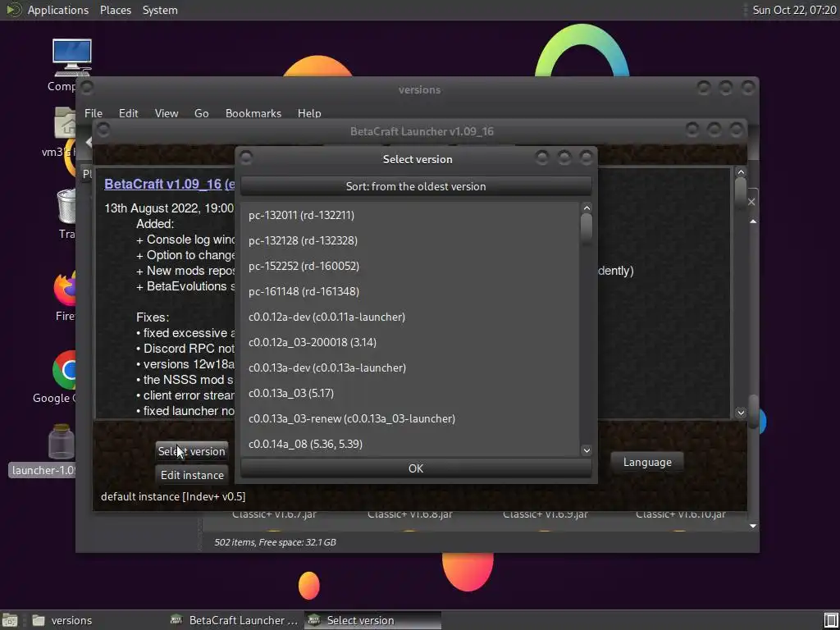Viewport: 840px width, 630px height.
Task: Open File menu in versions window
Action: coord(94,113)
